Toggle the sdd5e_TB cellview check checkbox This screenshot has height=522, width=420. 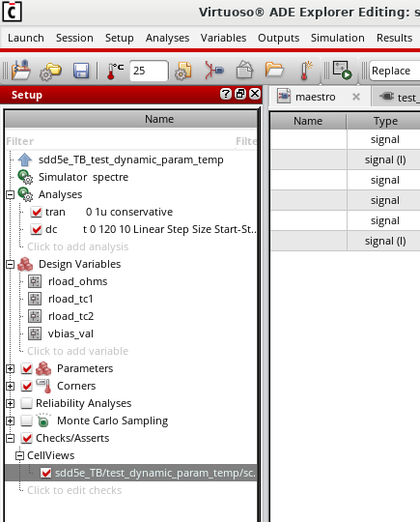pyautogui.click(x=45, y=473)
